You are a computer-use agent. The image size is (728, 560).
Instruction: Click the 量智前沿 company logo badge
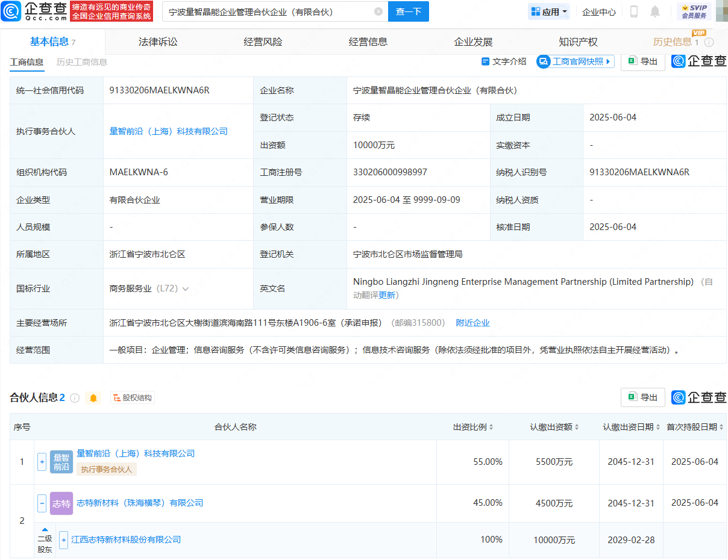[x=61, y=462]
